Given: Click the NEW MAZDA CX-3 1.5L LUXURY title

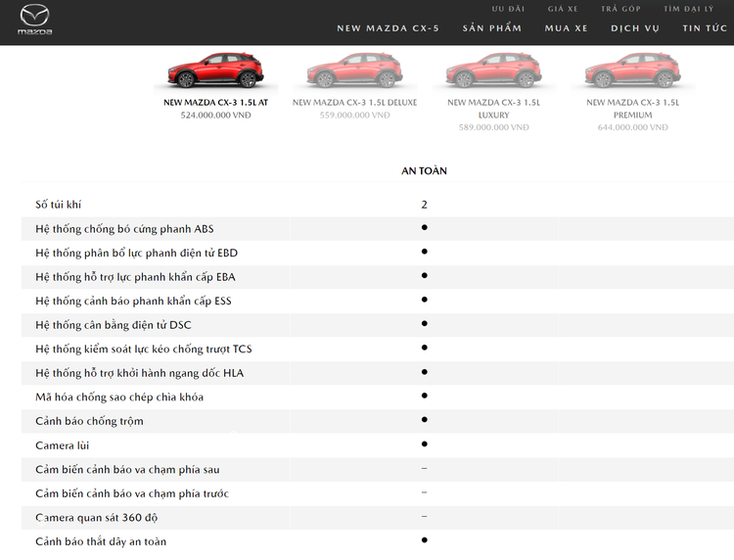Looking at the screenshot, I should [x=494, y=109].
